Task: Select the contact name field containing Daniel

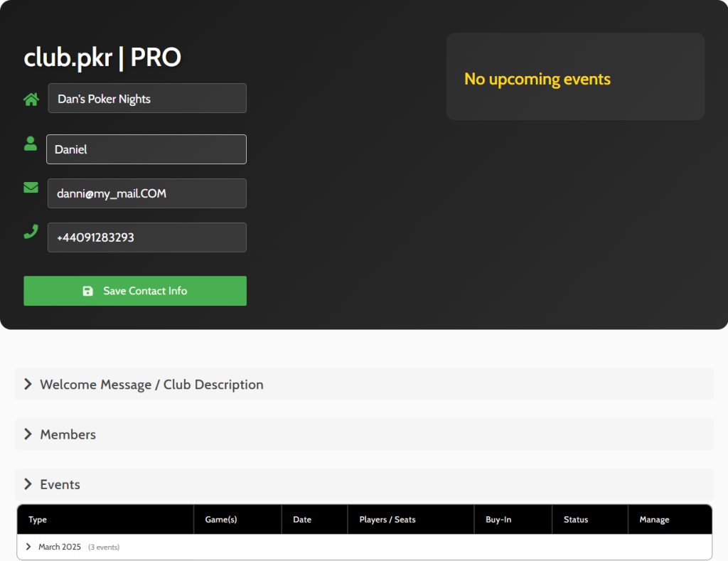Action: [146, 150]
